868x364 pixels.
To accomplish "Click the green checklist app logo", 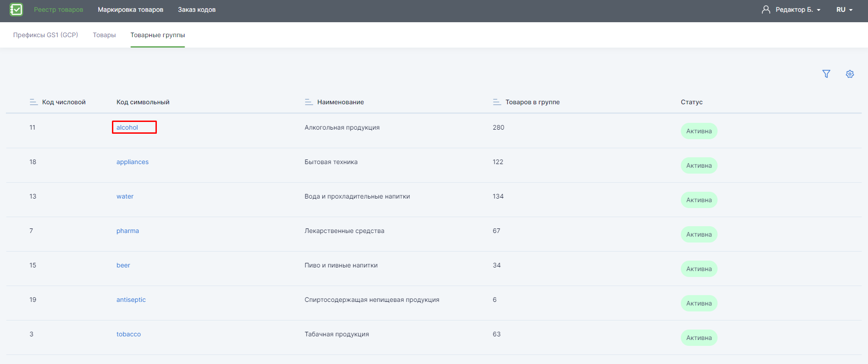I will pos(16,10).
